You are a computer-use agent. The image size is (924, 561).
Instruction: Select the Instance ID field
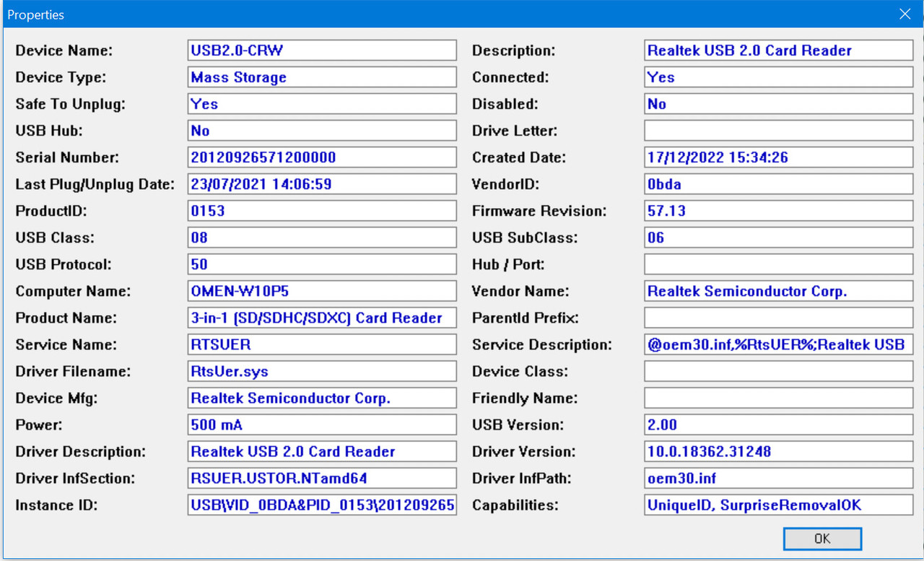pos(322,505)
